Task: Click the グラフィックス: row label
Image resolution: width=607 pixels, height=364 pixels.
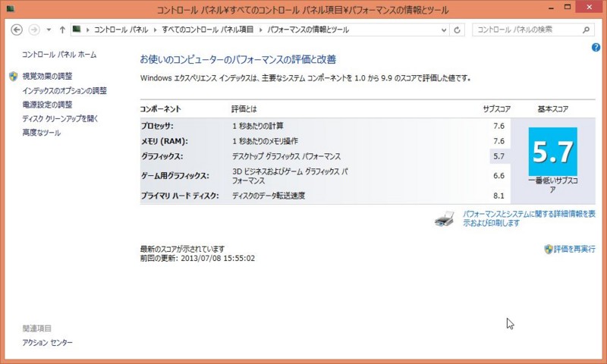Action: 162,157
